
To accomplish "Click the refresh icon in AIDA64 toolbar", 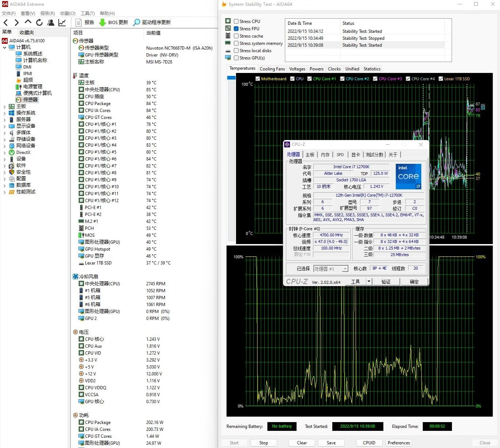I will pyautogui.click(x=39, y=23).
